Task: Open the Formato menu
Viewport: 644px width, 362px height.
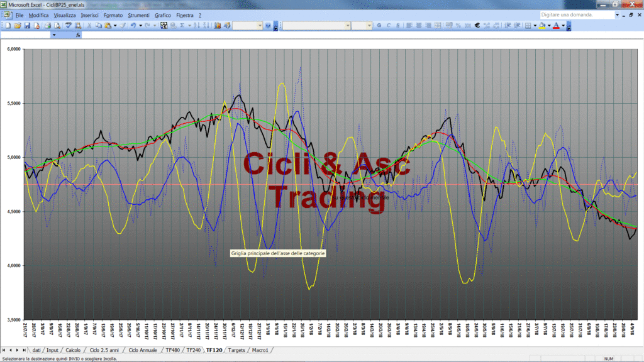Action: 113,15
